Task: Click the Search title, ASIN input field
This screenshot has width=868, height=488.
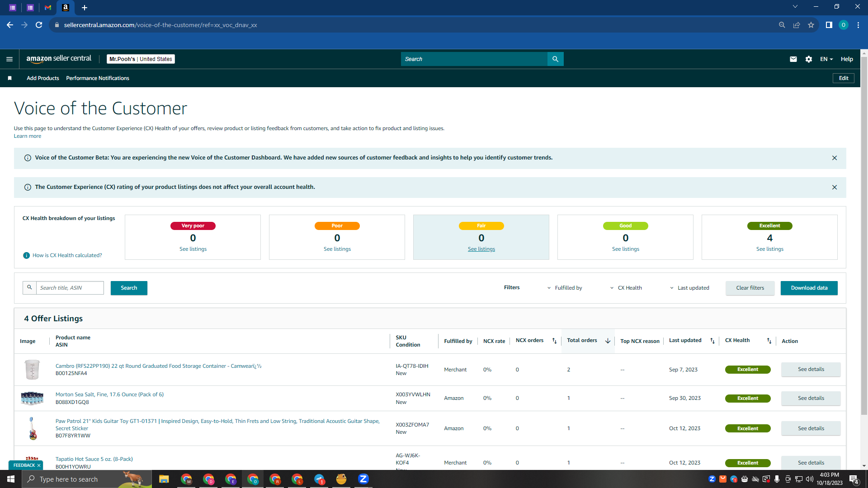Action: click(70, 288)
